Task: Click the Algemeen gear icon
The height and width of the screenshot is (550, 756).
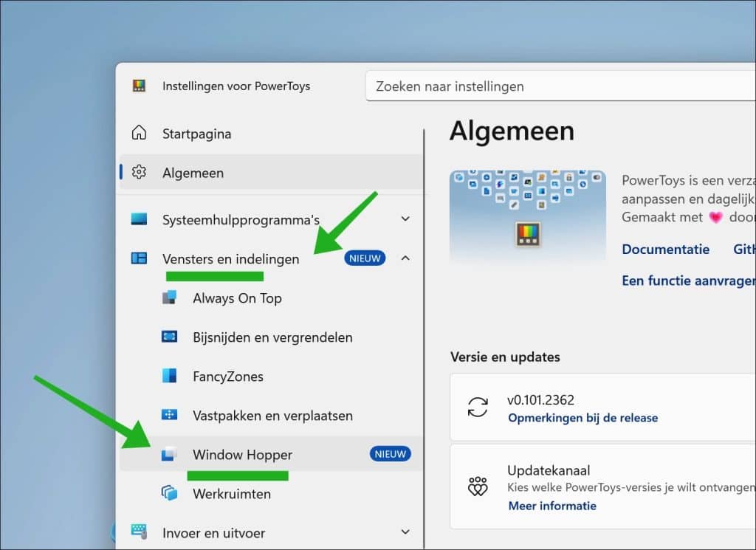Action: pyautogui.click(x=139, y=171)
